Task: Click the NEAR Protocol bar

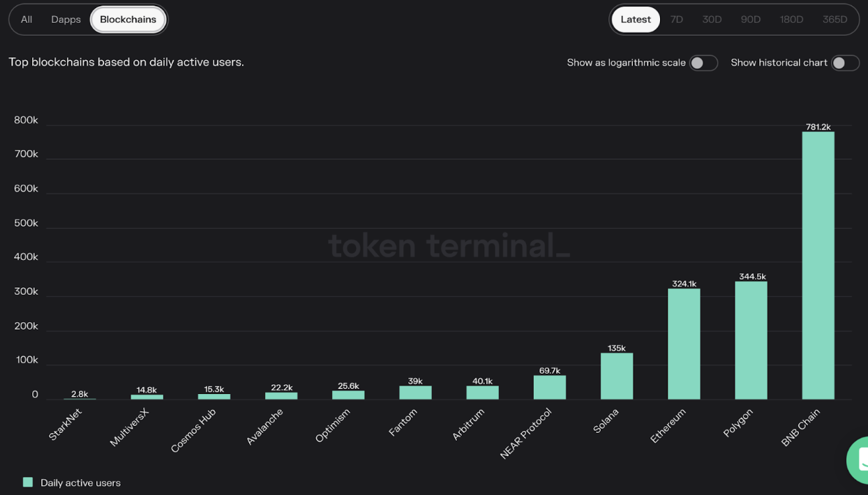Action: pos(550,388)
